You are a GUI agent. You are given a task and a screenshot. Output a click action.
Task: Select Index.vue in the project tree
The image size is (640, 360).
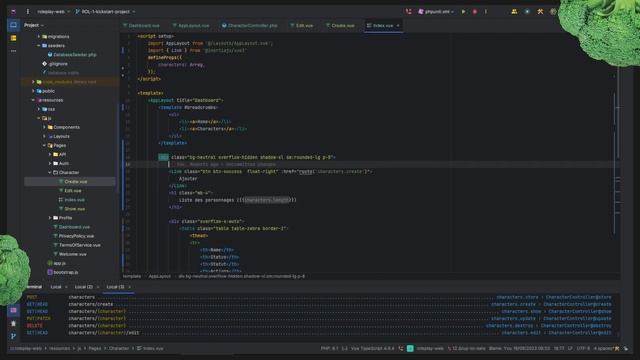coord(71,200)
